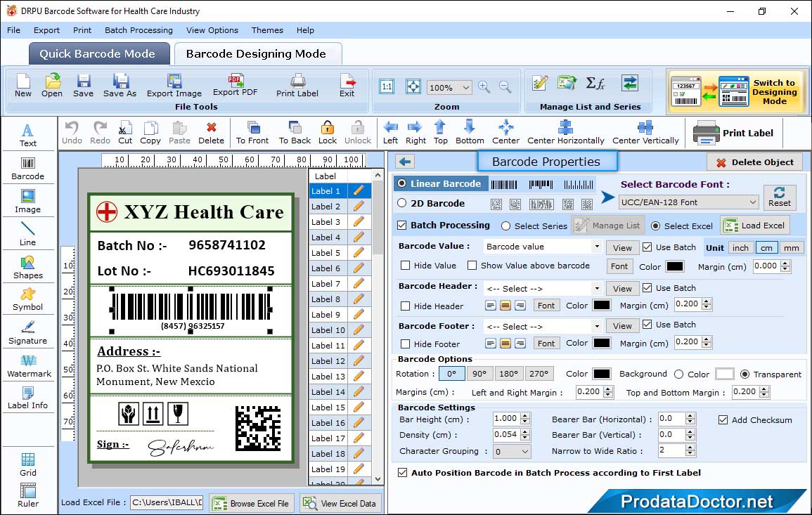Click the Export PDF icon
The width and height of the screenshot is (812, 515).
(235, 85)
